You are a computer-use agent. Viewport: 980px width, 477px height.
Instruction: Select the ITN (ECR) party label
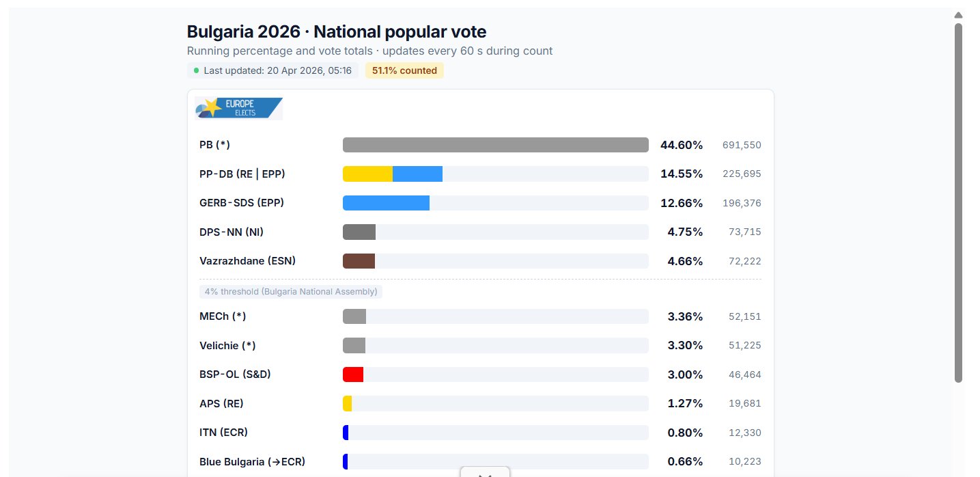pyautogui.click(x=223, y=433)
